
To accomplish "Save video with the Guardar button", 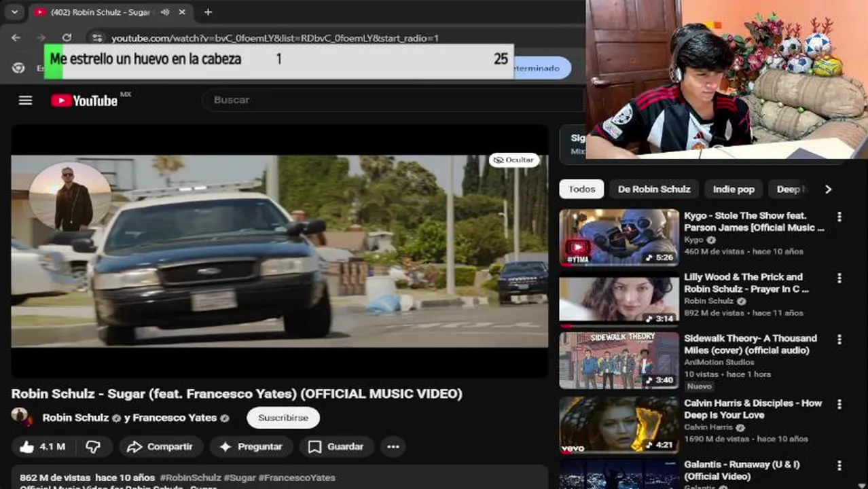I will point(336,447).
